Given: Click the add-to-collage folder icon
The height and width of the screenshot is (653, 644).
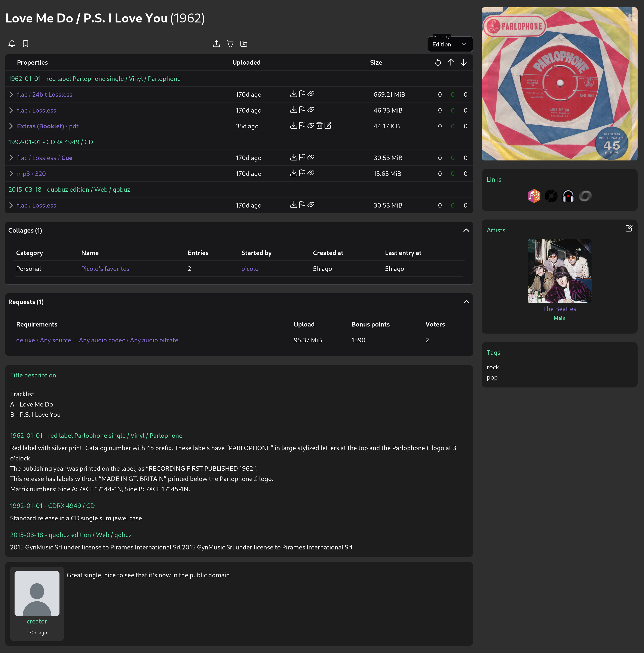Looking at the screenshot, I should [244, 44].
